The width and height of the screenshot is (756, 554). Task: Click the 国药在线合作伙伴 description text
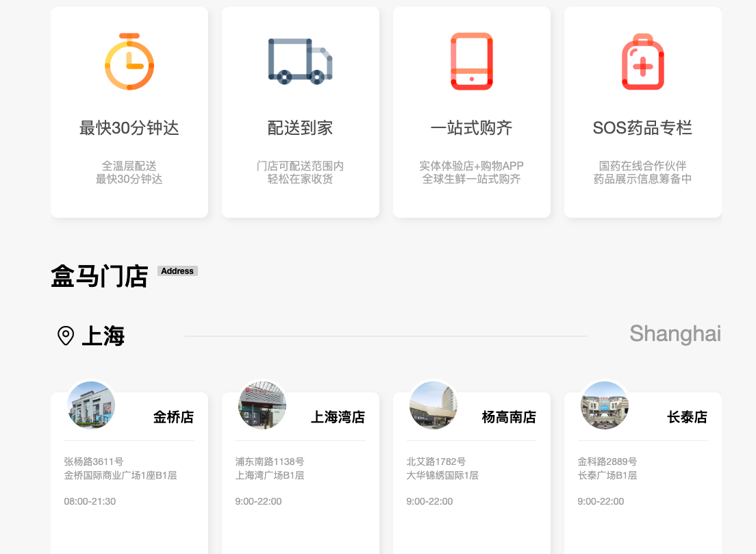tap(643, 166)
